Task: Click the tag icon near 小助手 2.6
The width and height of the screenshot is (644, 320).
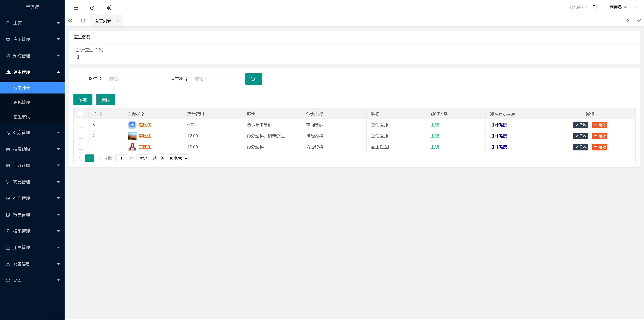Action: click(x=595, y=8)
